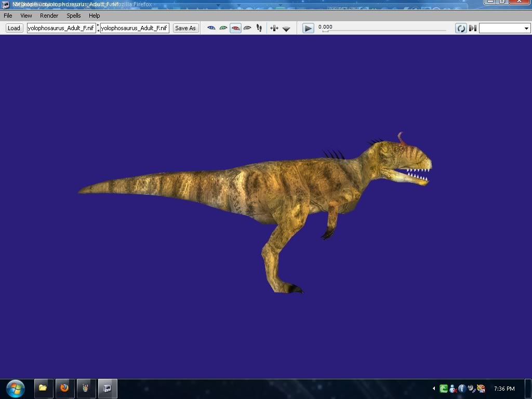Open the Spells menu
This screenshot has width=532, height=399.
74,16
